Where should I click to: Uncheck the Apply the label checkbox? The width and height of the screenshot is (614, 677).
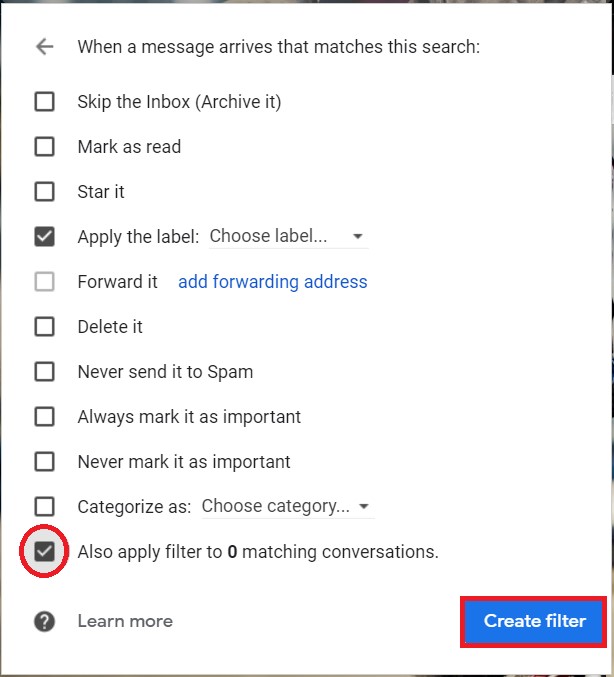coord(44,237)
